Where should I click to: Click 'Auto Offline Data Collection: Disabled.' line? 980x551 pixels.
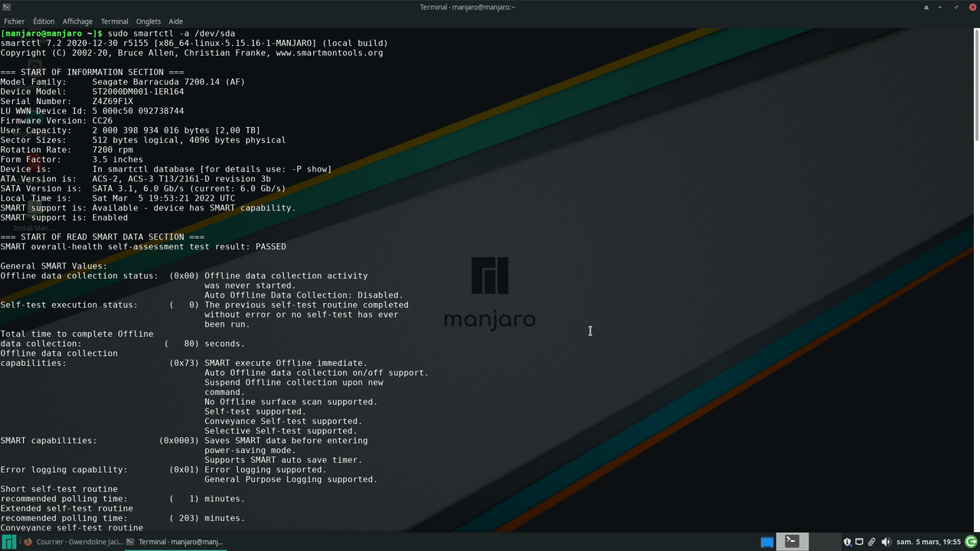[x=304, y=295]
